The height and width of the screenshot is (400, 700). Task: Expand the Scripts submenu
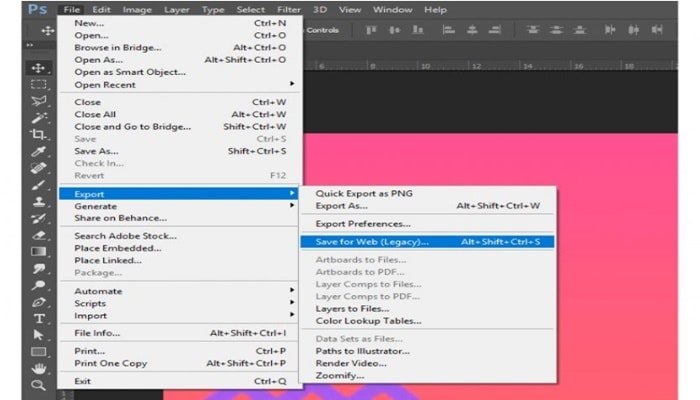click(179, 303)
